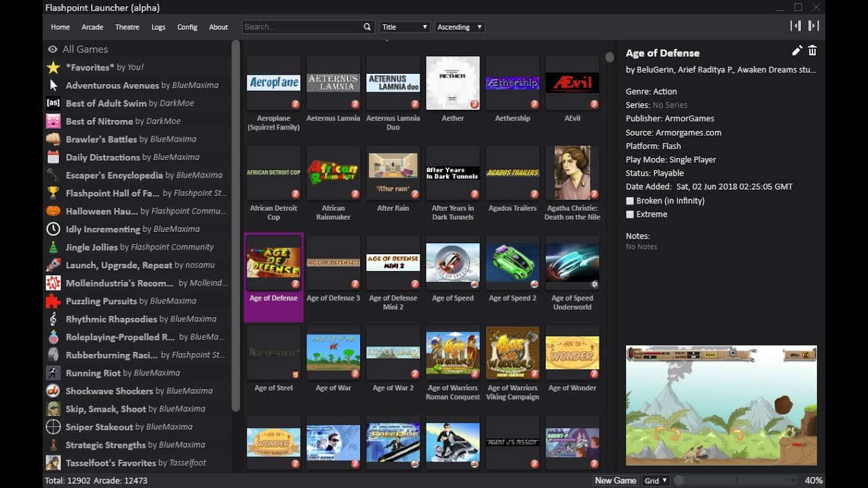Click the Launch, Upgrade, Repeat rocket icon

coord(53,265)
